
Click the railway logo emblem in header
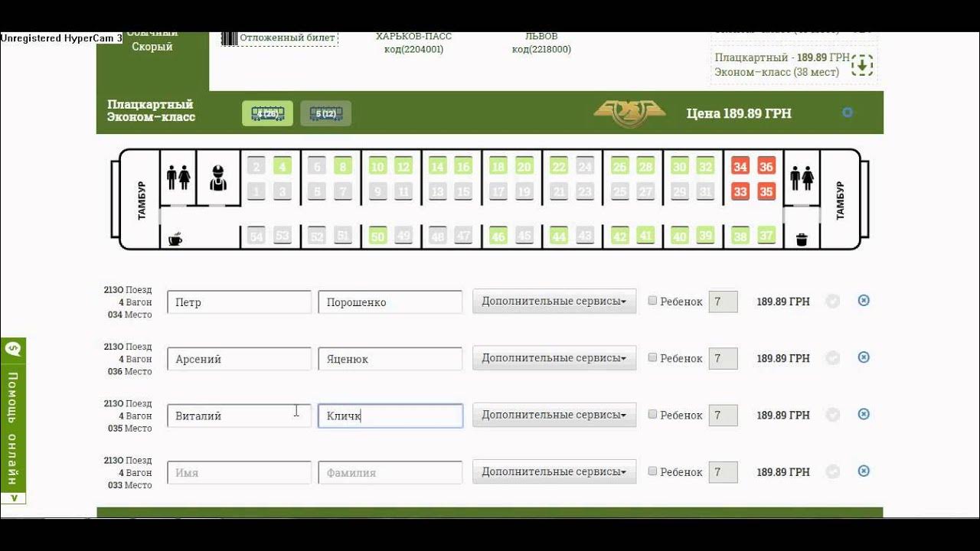pyautogui.click(x=629, y=113)
